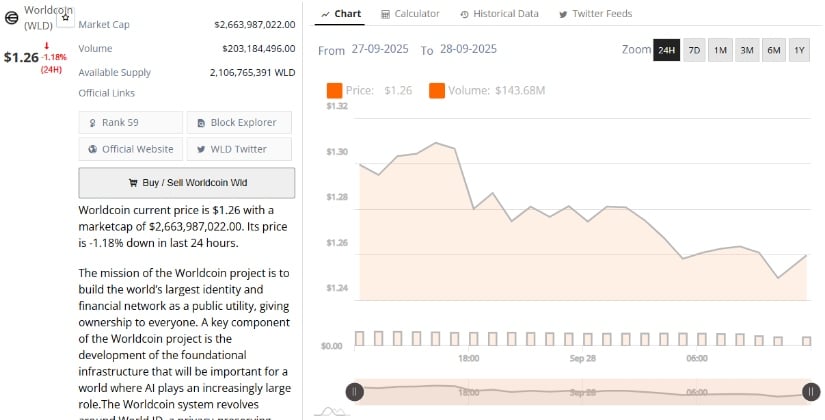Image resolution: width=825 pixels, height=420 pixels.
Task: Set chart zoom to 7D
Action: tap(694, 50)
